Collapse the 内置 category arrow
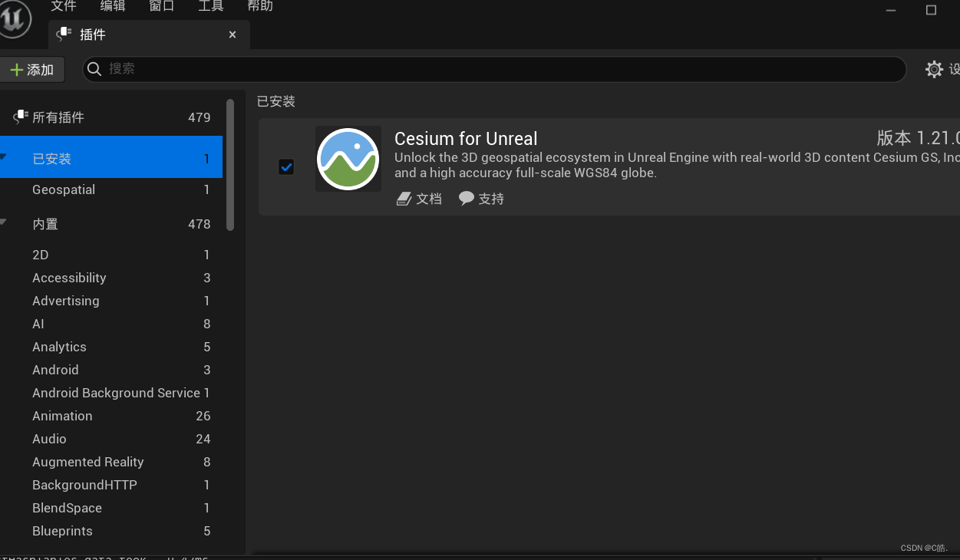Viewport: 960px width, 560px height. [x=3, y=222]
